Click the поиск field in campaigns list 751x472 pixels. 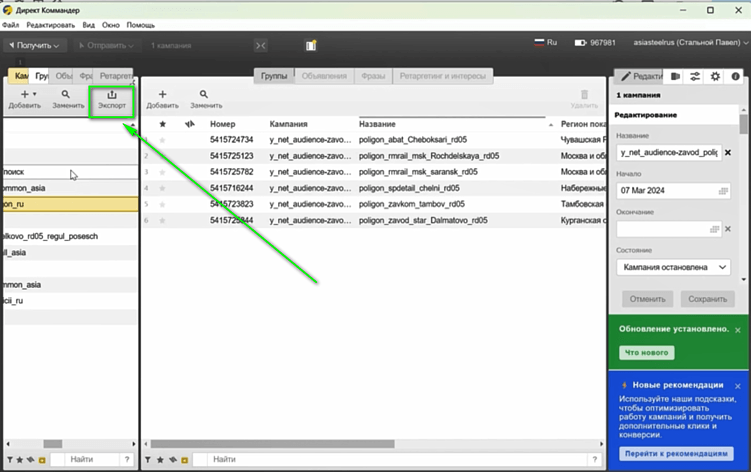point(70,172)
